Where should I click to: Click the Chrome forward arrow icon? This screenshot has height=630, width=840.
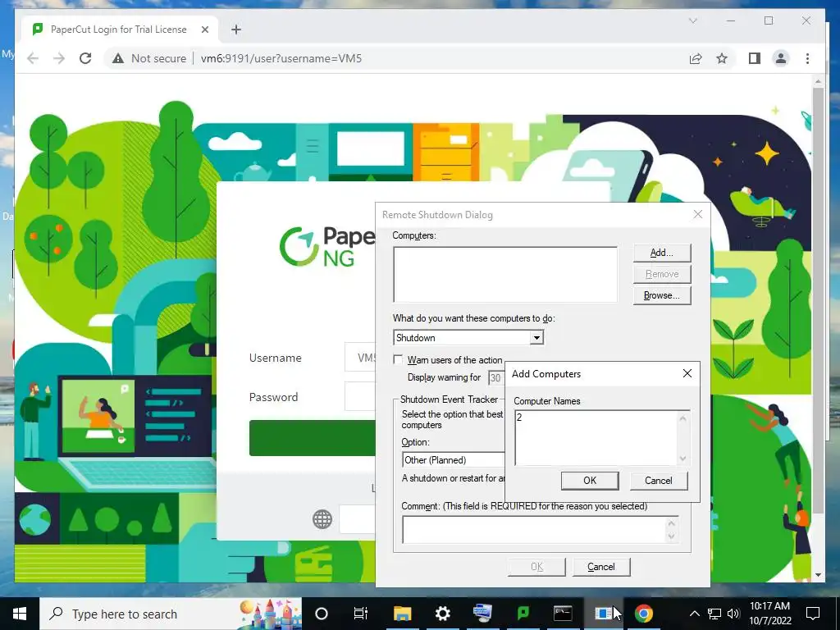pyautogui.click(x=59, y=58)
